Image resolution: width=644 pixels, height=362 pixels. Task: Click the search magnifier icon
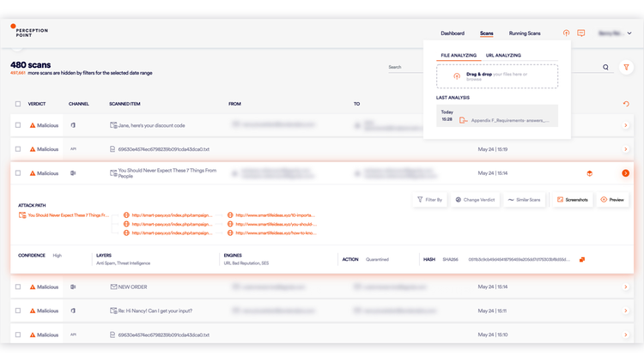click(605, 67)
